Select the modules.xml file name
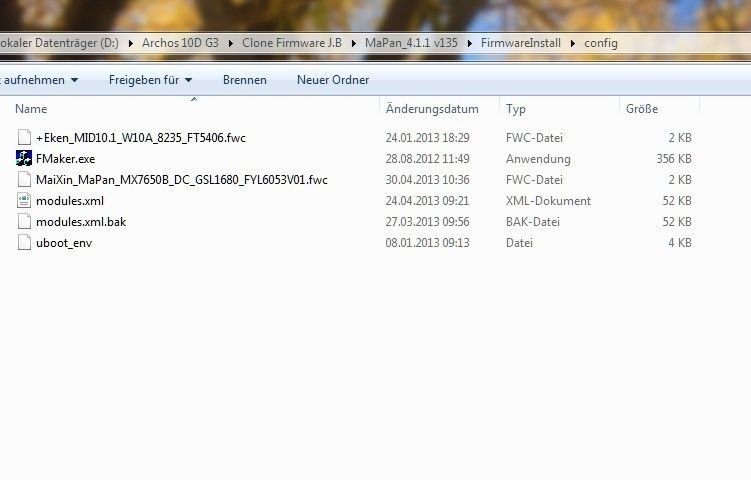Viewport: 751px width, 480px height. pos(70,201)
